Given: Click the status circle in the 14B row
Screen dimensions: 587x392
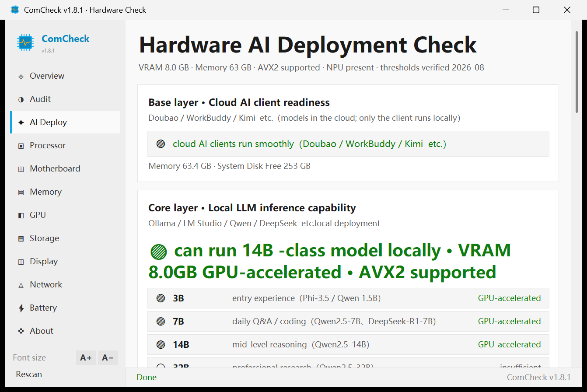Looking at the screenshot, I should pos(161,345).
